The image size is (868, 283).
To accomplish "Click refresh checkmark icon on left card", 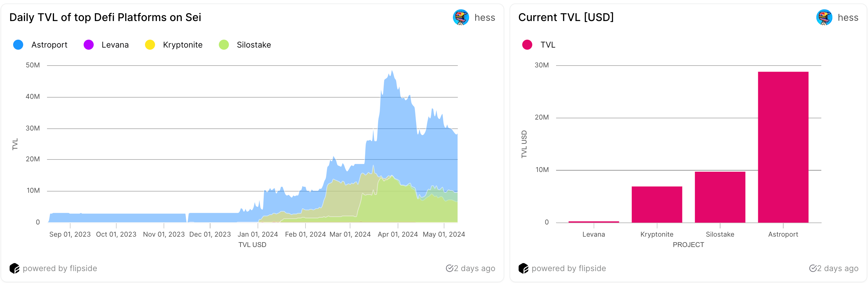I will pos(450,268).
